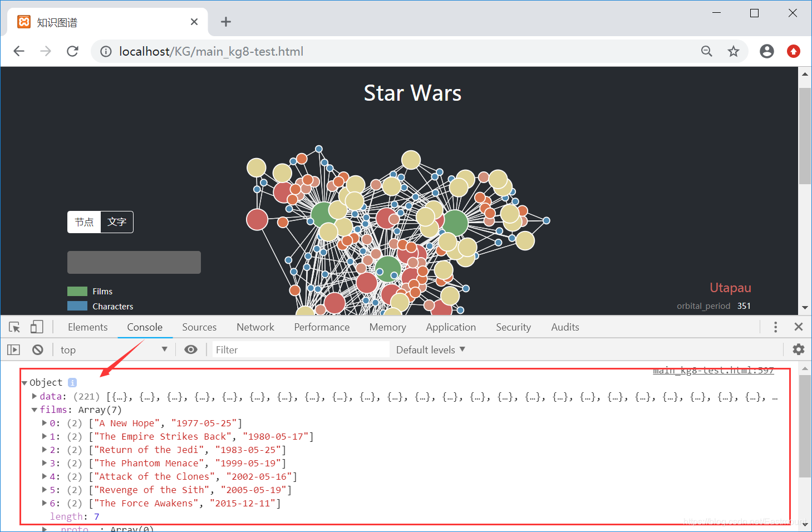The height and width of the screenshot is (532, 812).
Task: Expand films item 1 Empire Strikes Back
Action: [45, 436]
